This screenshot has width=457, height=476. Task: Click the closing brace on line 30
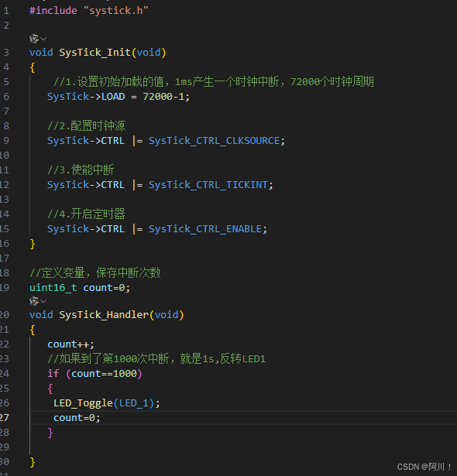click(33, 462)
